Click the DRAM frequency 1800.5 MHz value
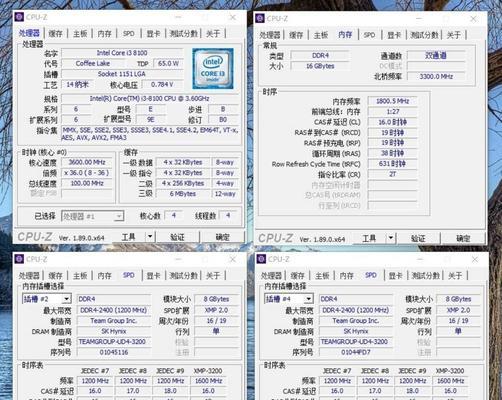This screenshot has width=502, height=400. pyautogui.click(x=393, y=101)
